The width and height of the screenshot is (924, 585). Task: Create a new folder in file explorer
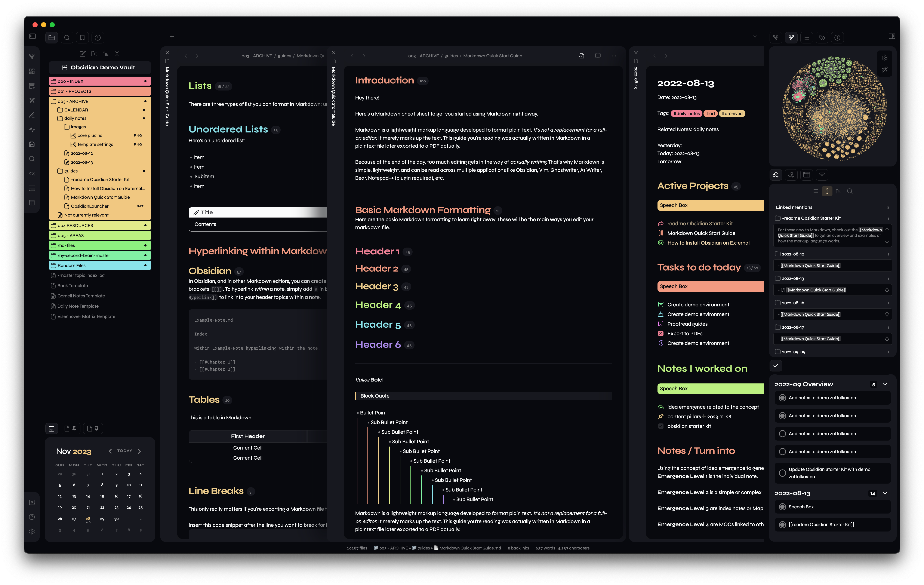(x=94, y=54)
